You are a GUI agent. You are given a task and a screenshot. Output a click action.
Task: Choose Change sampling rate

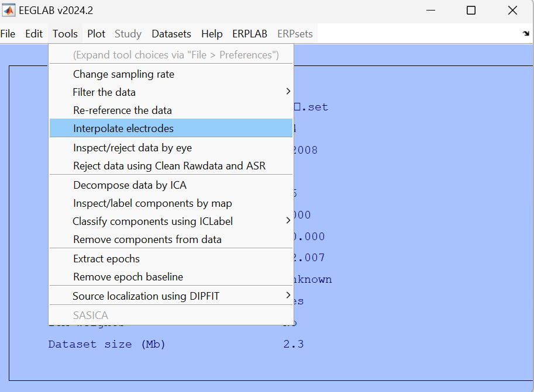(171, 74)
